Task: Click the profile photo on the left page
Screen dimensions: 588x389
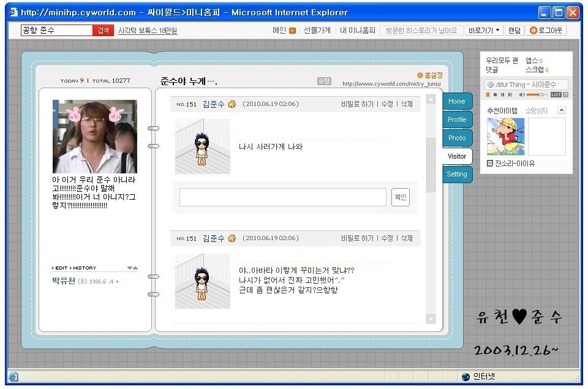Action: tap(95, 137)
